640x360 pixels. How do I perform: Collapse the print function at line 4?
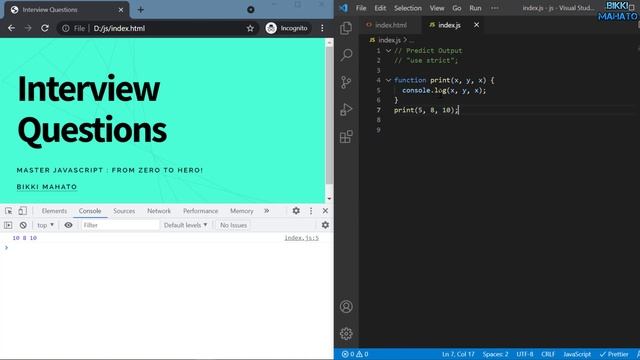[388, 80]
